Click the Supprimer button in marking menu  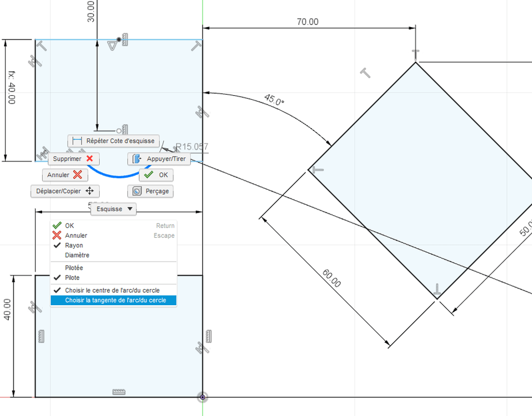74,159
